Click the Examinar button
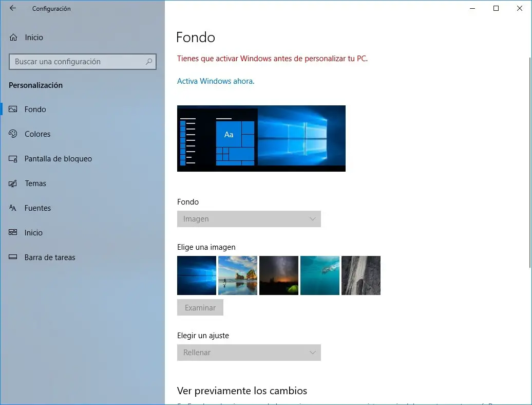Screen dimensions: 532x405 (200, 307)
